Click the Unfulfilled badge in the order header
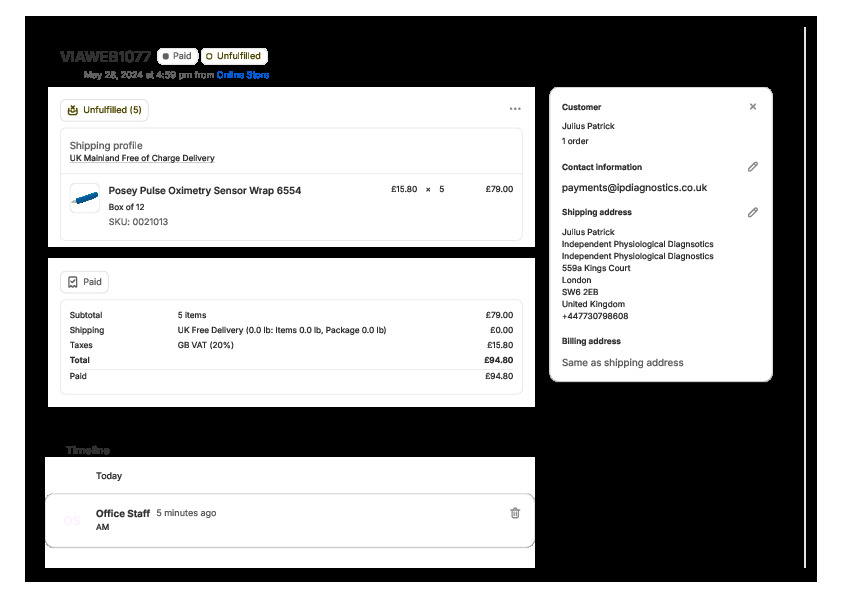842x595 pixels. tap(234, 56)
